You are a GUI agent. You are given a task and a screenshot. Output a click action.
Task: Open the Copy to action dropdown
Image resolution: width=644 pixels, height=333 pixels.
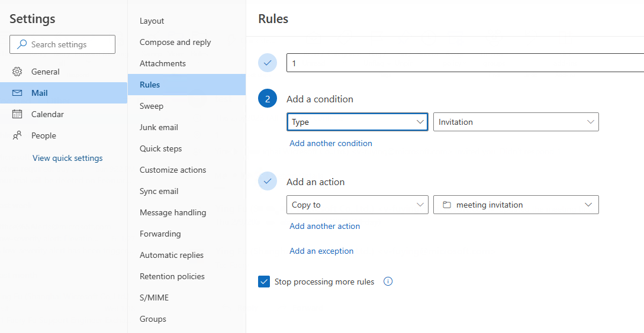pos(357,205)
